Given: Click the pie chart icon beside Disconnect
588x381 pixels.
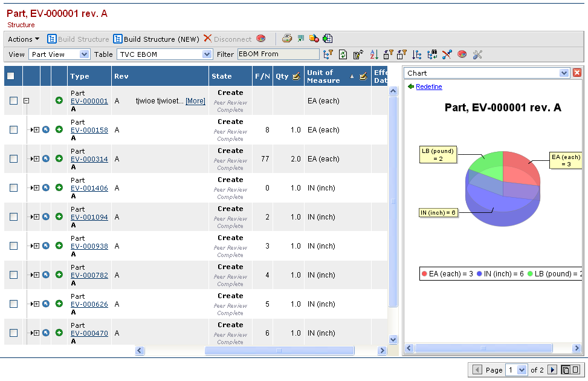Looking at the screenshot, I should point(261,39).
